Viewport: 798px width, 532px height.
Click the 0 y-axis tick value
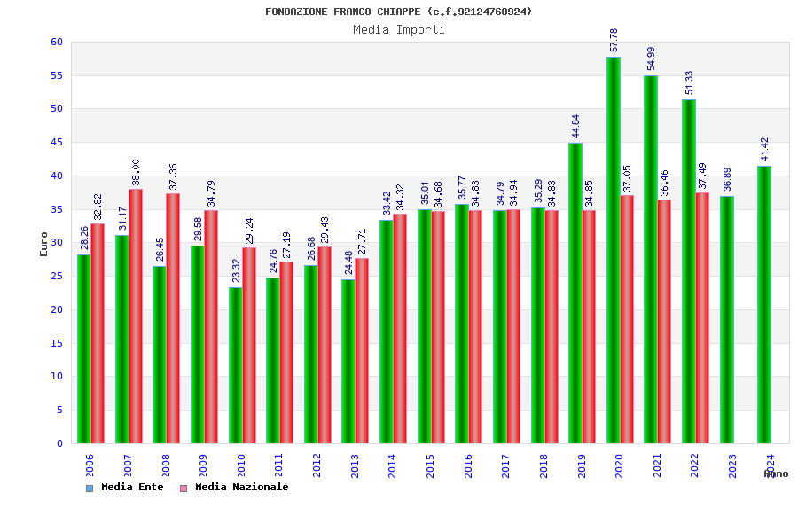point(60,443)
